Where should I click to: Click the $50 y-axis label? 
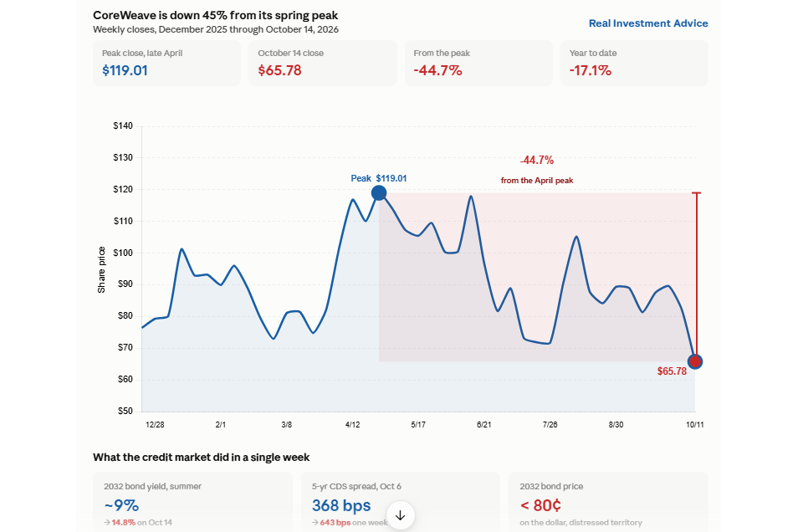[x=124, y=411]
